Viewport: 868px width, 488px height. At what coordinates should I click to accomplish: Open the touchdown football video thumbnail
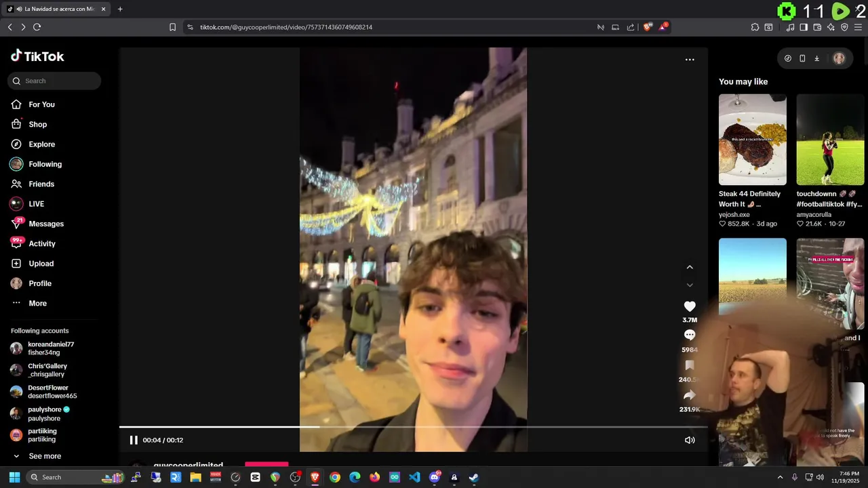pyautogui.click(x=830, y=140)
